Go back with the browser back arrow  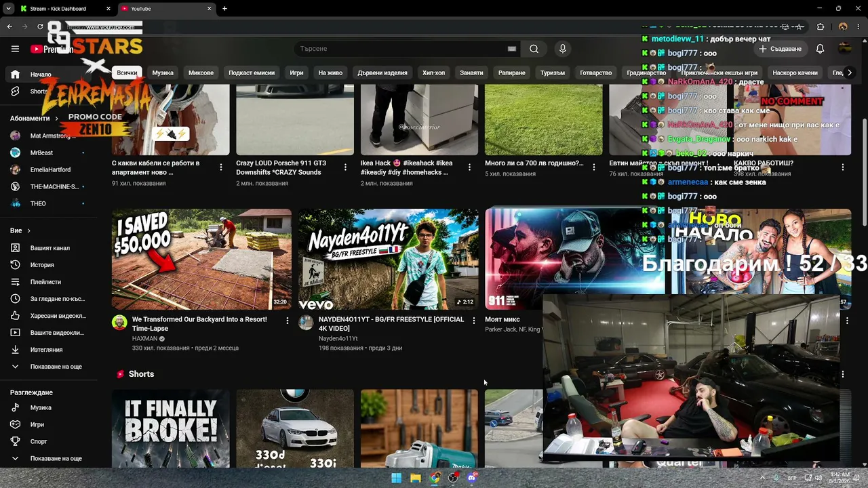tap(9, 27)
